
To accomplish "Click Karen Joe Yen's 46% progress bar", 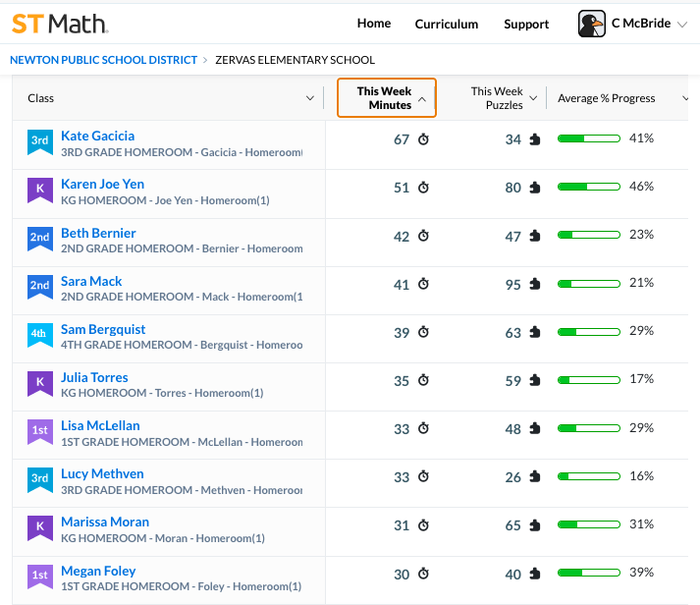I will click(x=589, y=187).
